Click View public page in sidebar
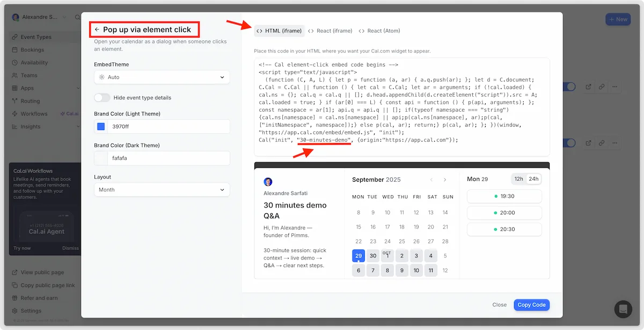 (42, 272)
